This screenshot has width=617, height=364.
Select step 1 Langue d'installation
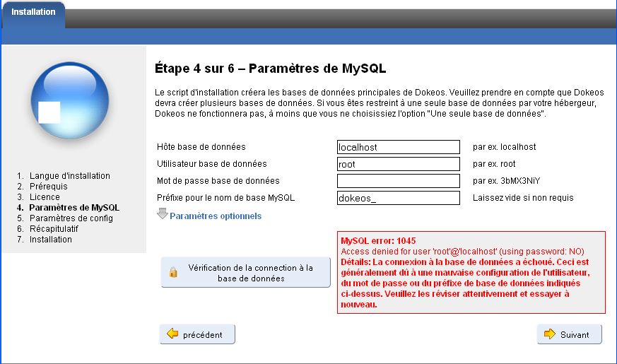point(70,176)
